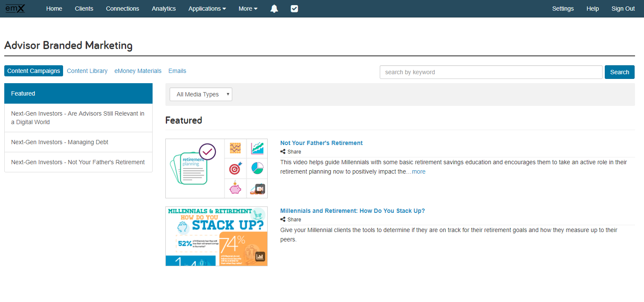Select Next-Gen Investors - Not Your Father's Retirement campaign
This screenshot has width=644, height=302.
click(x=78, y=162)
